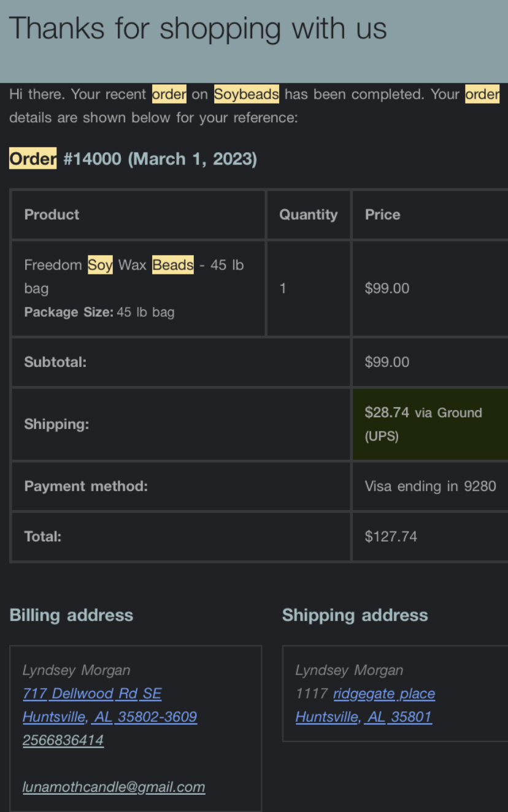Click the Quantity column header
This screenshot has width=508, height=812.
(x=308, y=215)
